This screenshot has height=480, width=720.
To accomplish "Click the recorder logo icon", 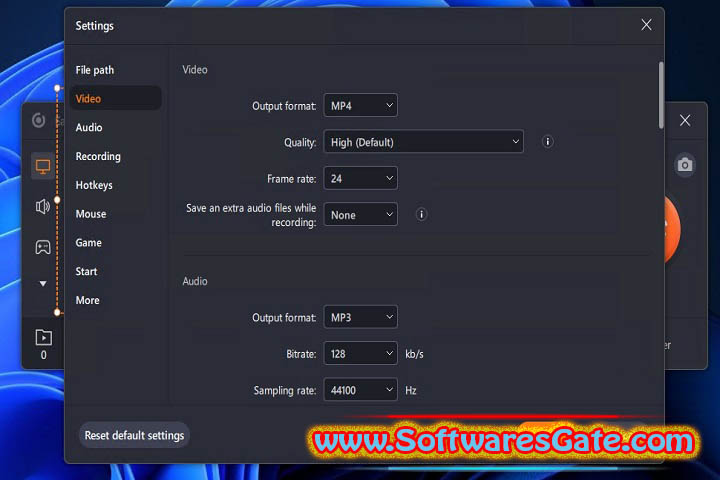I will [x=39, y=120].
